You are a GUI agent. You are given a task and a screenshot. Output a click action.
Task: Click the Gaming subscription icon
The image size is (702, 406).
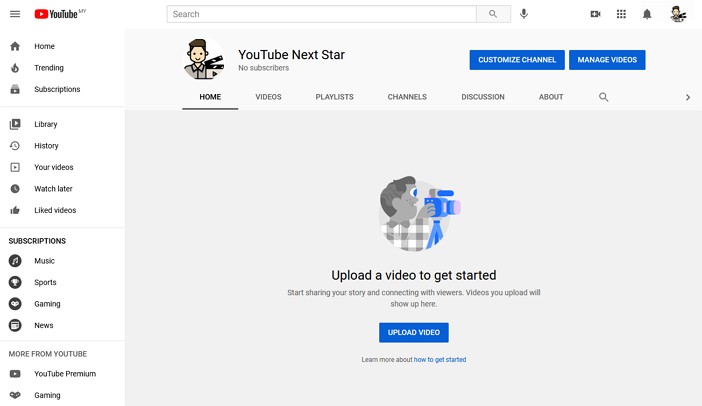click(x=15, y=303)
